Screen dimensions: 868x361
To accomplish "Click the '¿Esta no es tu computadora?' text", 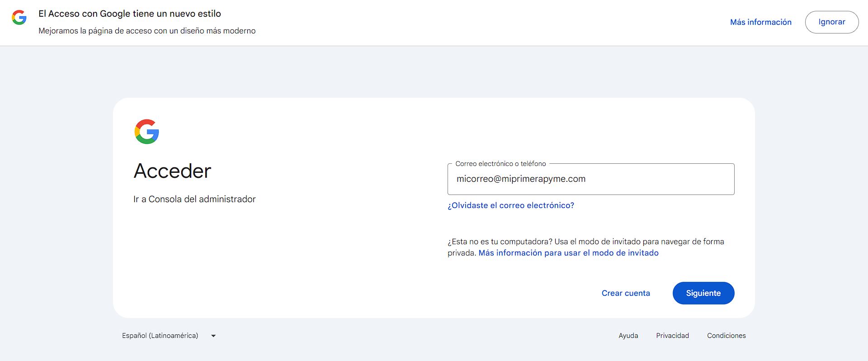I will tap(500, 242).
